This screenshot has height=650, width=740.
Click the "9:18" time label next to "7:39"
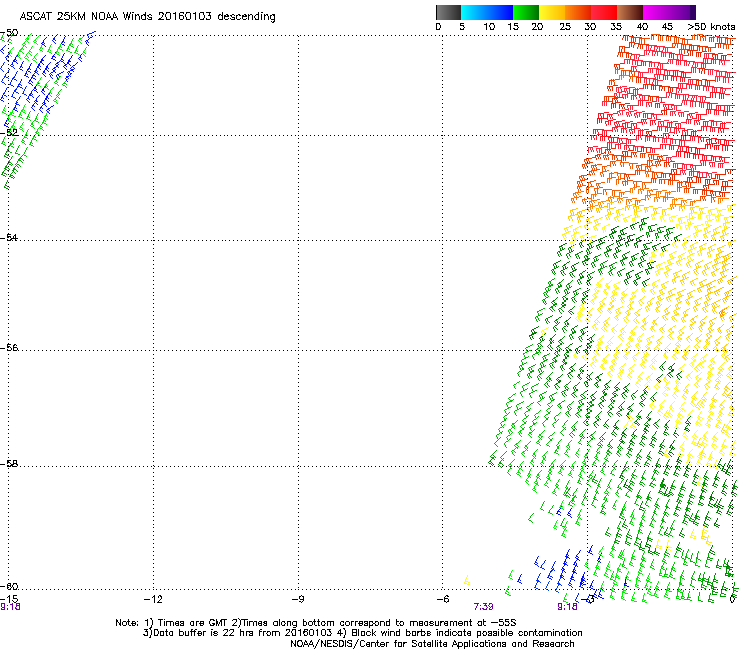click(x=567, y=607)
